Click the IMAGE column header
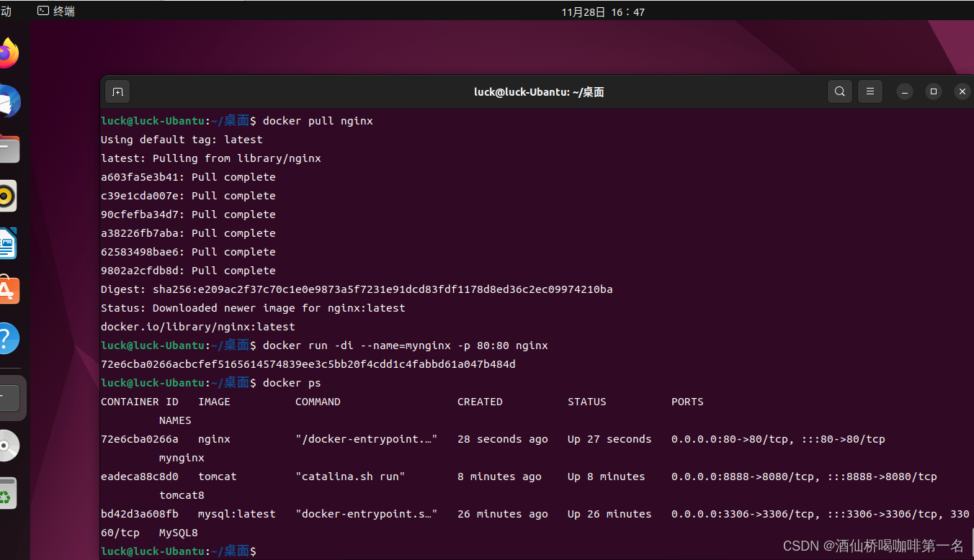974x560 pixels. [x=215, y=402]
